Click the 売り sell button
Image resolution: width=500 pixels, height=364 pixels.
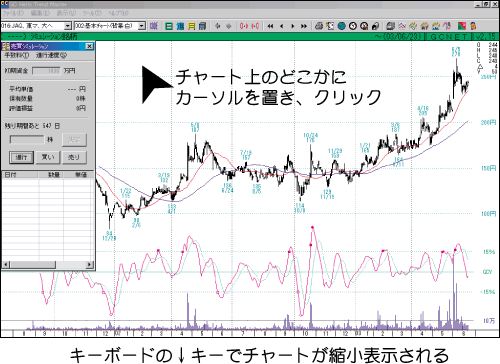[74, 157]
